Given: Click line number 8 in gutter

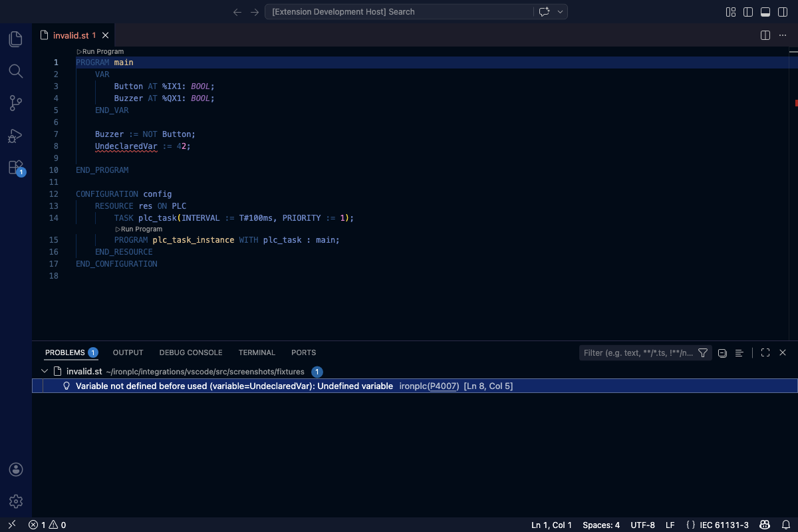Looking at the screenshot, I should coord(56,146).
